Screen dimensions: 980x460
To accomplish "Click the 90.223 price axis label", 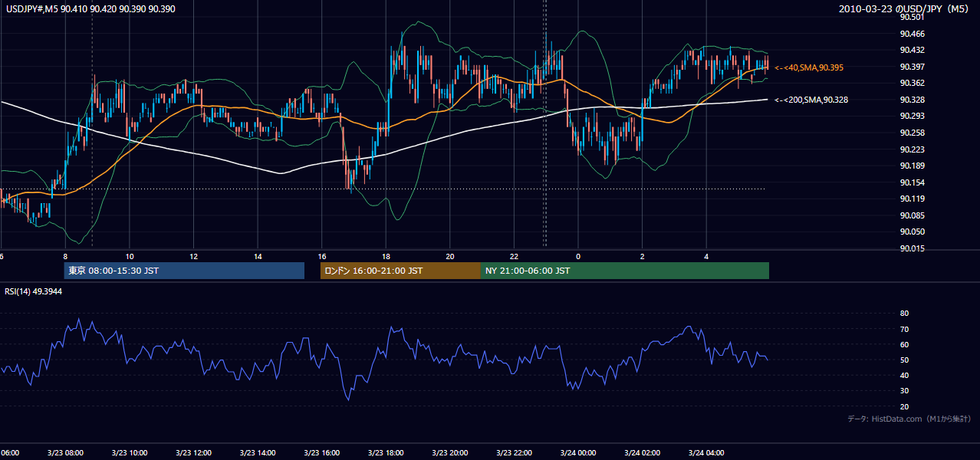I will tap(912, 149).
